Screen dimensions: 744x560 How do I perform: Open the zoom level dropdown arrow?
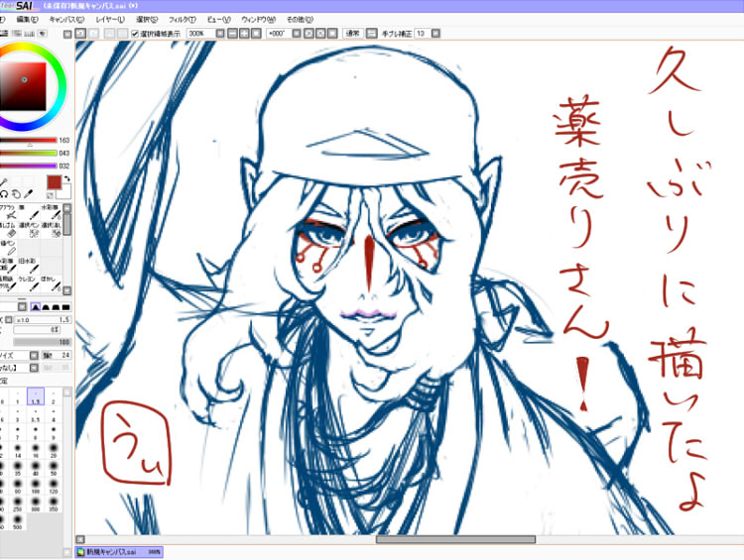coord(220,34)
